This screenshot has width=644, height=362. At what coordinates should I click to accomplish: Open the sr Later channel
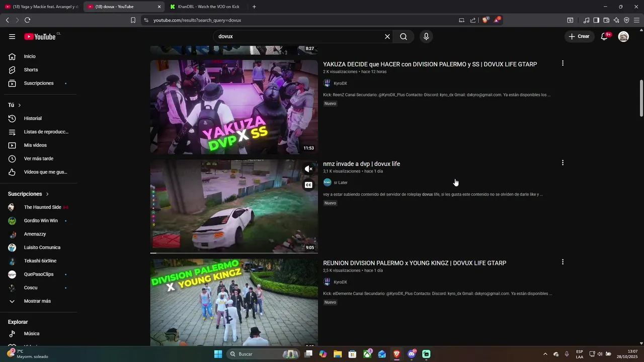click(x=341, y=183)
